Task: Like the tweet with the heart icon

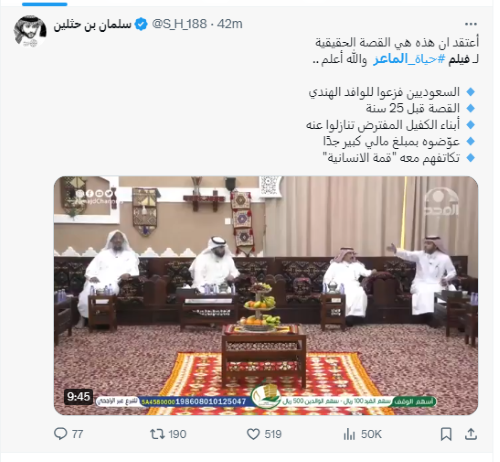Action: pos(253,434)
